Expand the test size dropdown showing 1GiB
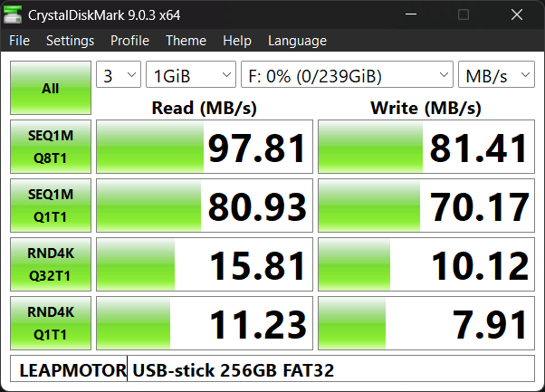The width and height of the screenshot is (545, 392). point(191,74)
